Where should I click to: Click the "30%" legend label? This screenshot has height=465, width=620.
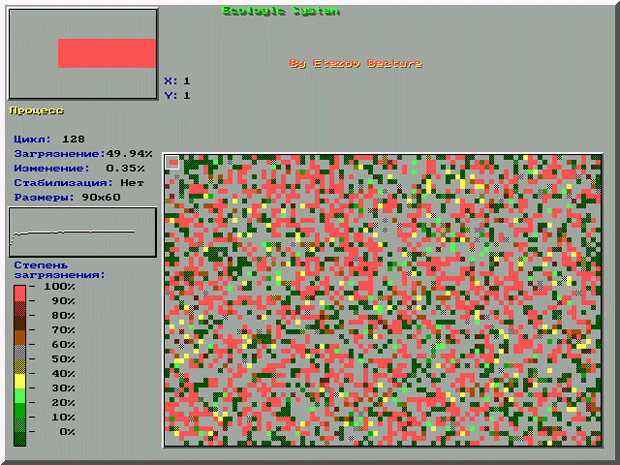[63, 388]
